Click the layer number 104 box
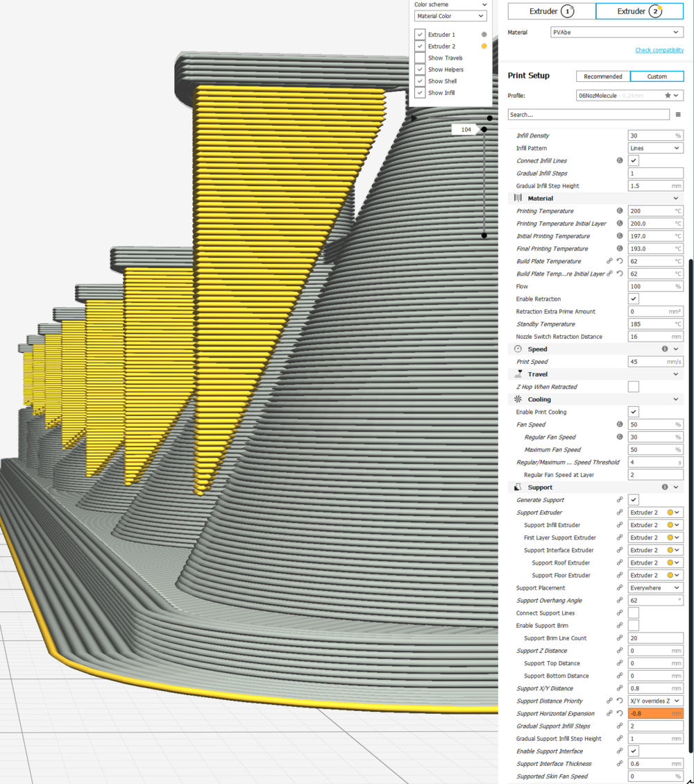694x784 pixels. pyautogui.click(x=466, y=129)
